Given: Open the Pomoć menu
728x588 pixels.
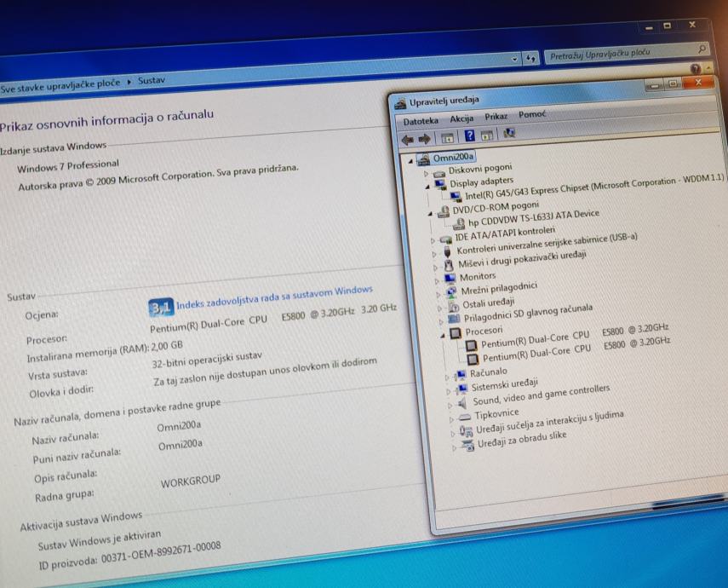Looking at the screenshot, I should pyautogui.click(x=532, y=114).
